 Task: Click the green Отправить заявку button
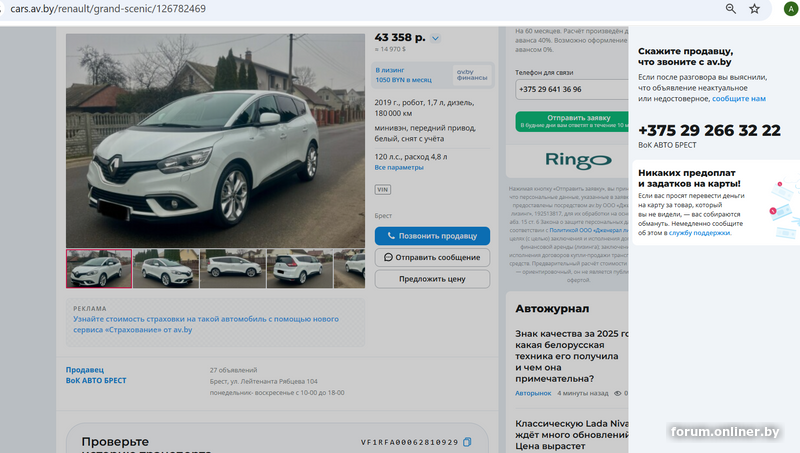pos(572,121)
